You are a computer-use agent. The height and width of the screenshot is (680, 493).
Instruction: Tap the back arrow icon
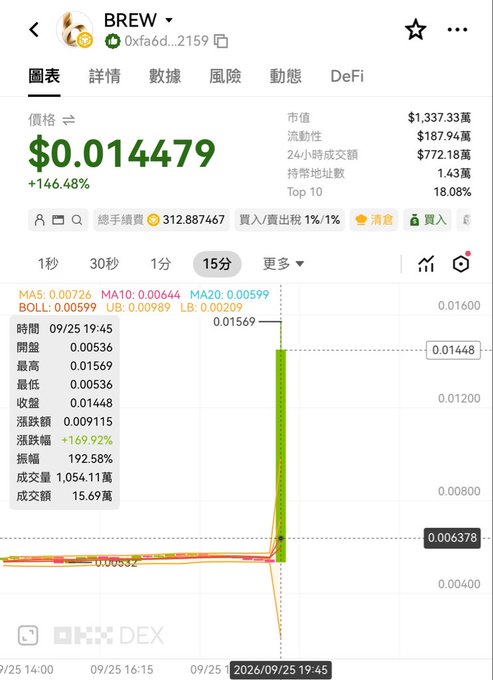[34, 29]
